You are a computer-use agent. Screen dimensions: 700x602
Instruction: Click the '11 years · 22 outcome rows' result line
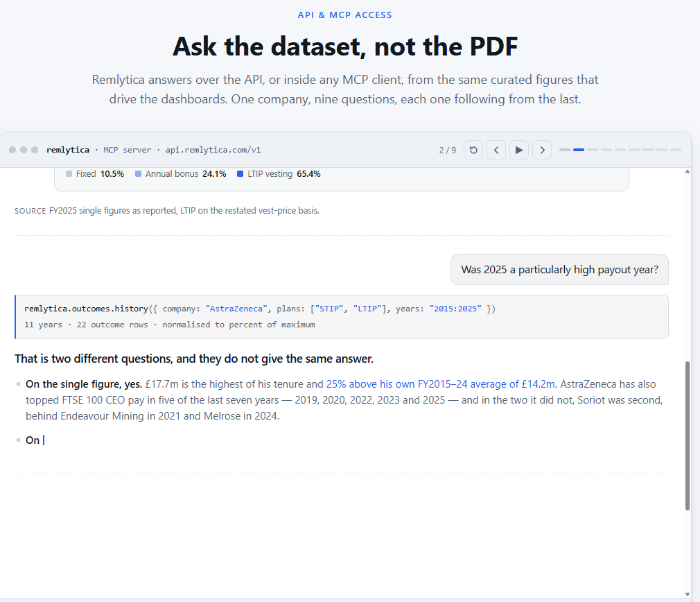[170, 325]
